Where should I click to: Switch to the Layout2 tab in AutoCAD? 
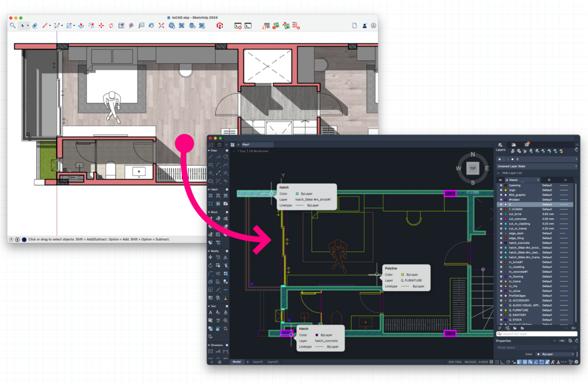coord(273,362)
